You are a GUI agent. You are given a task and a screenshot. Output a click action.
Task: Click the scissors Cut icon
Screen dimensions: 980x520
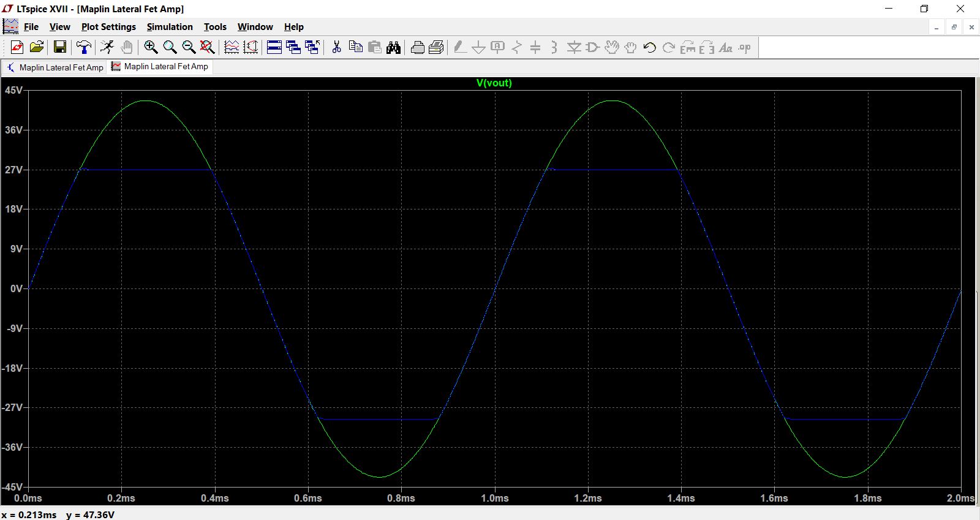point(336,47)
